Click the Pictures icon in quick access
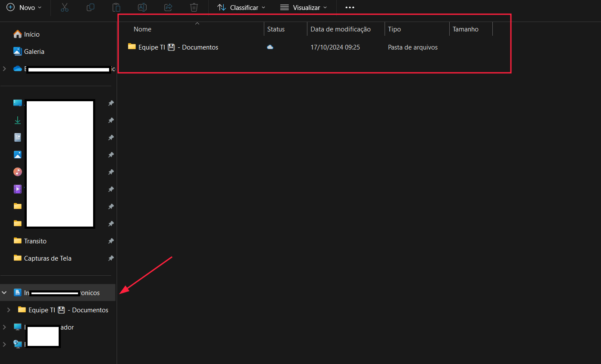Screen dimensions: 601x364 (18, 155)
